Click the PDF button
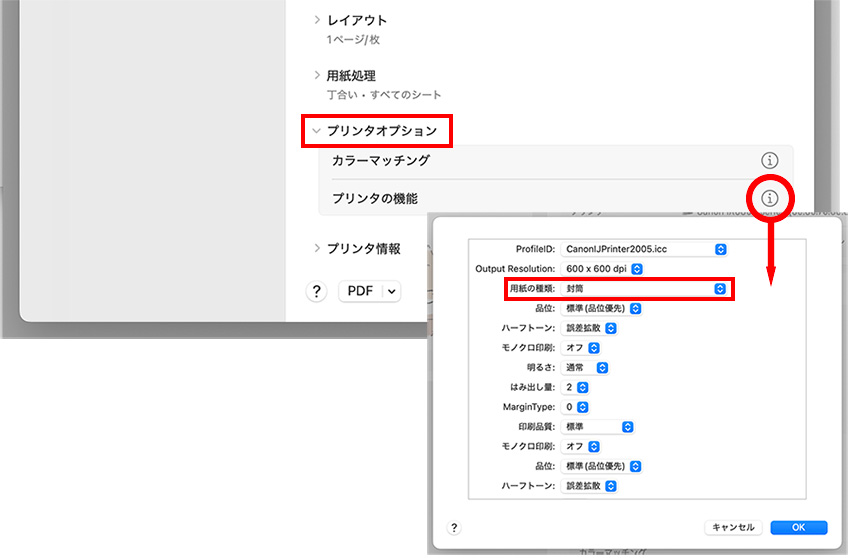Image resolution: width=850 pixels, height=558 pixels. point(360,291)
